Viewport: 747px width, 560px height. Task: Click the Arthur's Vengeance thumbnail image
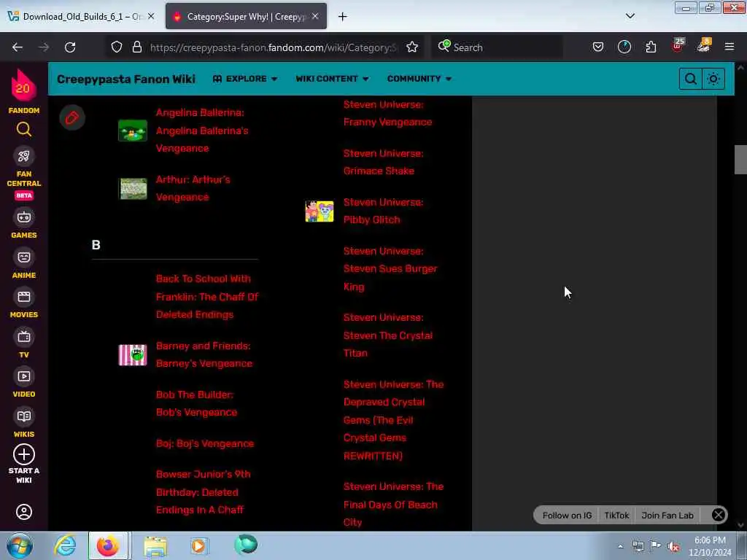[133, 189]
